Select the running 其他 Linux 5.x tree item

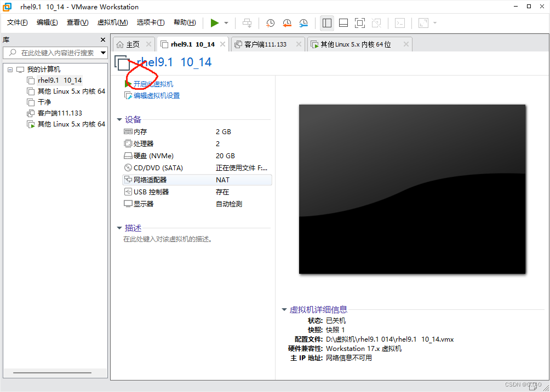point(66,124)
